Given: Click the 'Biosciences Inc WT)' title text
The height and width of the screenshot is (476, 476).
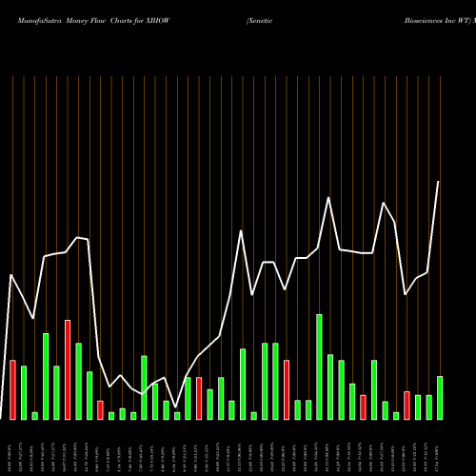Looking at the screenshot, I should (x=438, y=21).
